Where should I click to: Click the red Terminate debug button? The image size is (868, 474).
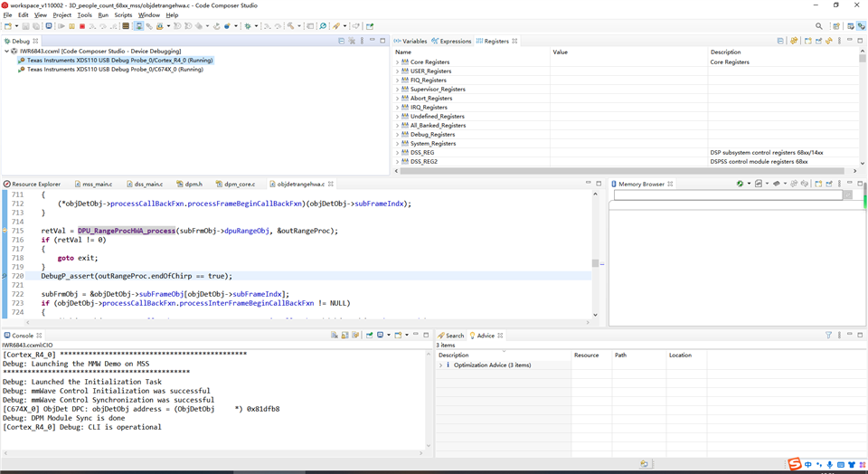tap(82, 26)
